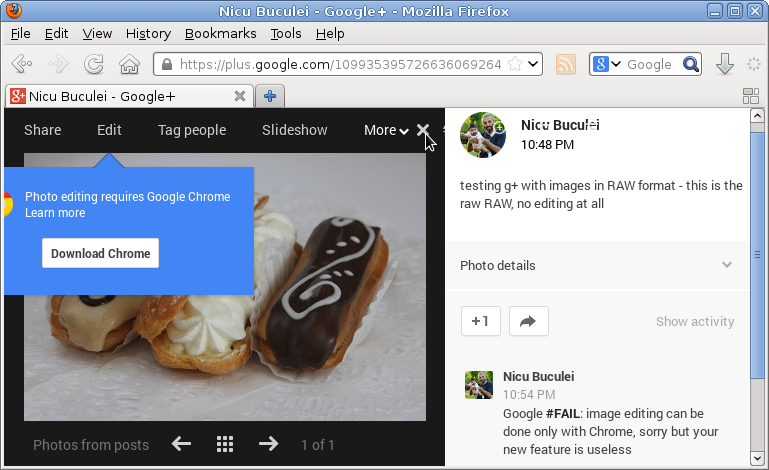Open the URL history dropdown arrow

click(x=533, y=64)
